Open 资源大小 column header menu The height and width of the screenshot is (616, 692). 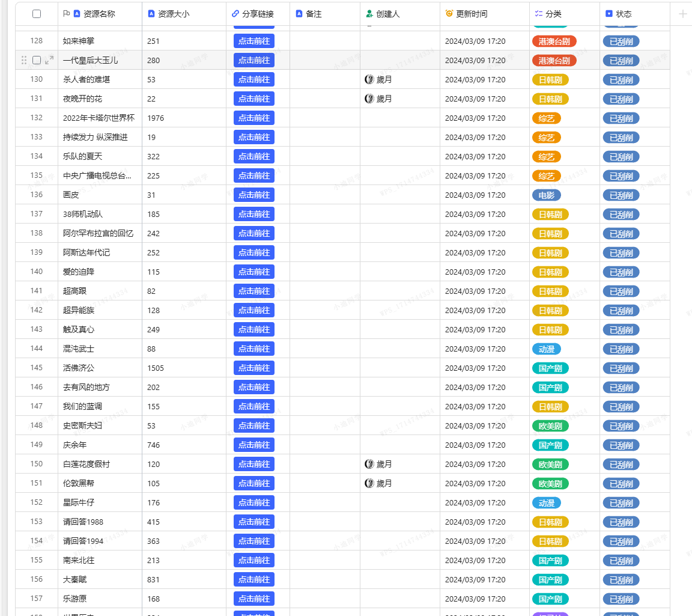(184, 14)
